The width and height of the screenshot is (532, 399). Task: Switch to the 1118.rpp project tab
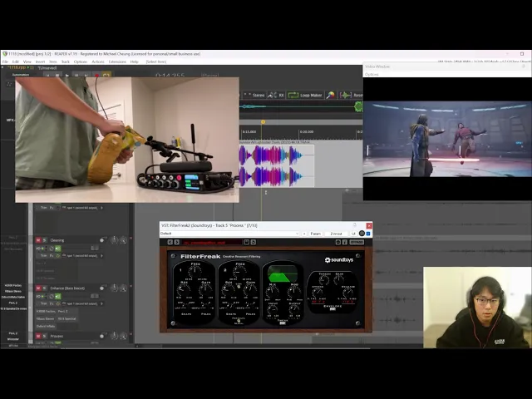[x=17, y=67]
